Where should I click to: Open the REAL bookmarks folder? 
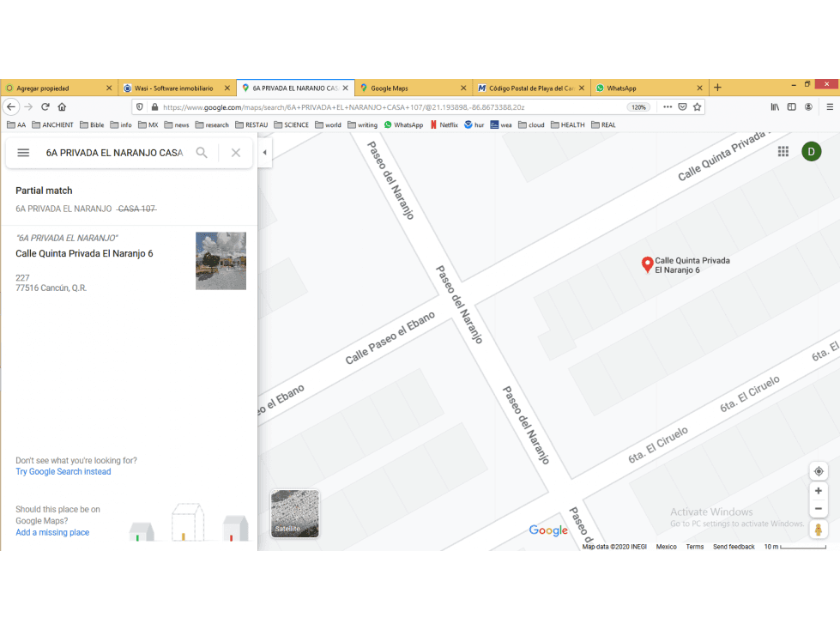click(603, 124)
